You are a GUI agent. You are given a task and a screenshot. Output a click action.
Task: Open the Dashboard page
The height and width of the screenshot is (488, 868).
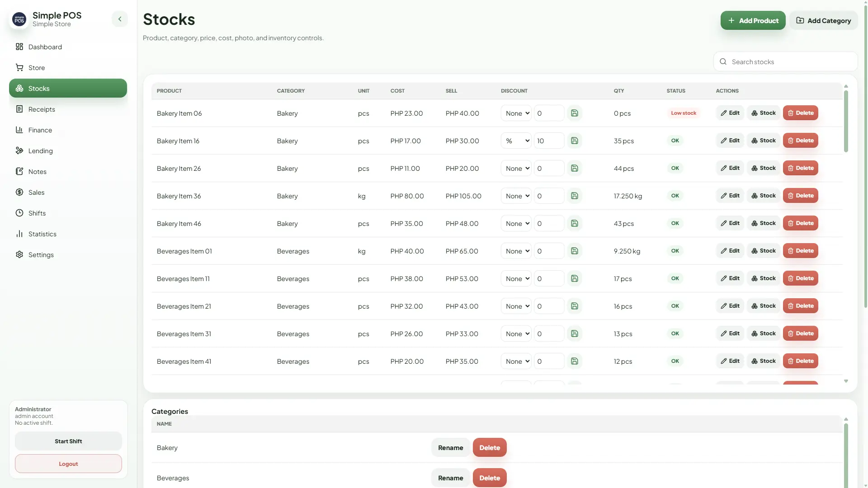[68, 47]
